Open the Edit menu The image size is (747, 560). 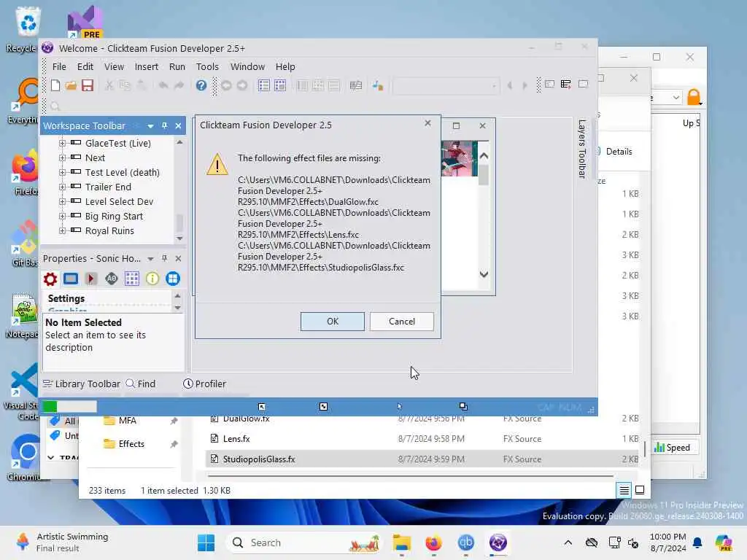[85, 66]
